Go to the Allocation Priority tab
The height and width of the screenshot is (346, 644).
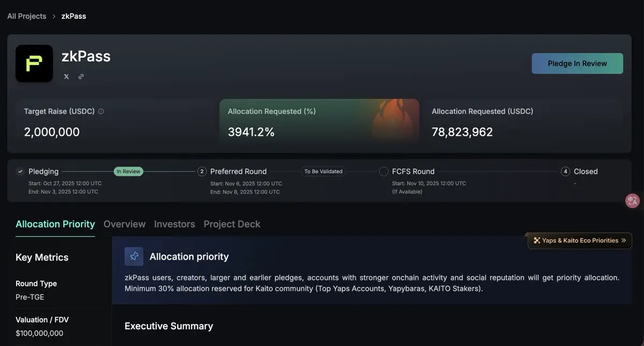coord(55,224)
